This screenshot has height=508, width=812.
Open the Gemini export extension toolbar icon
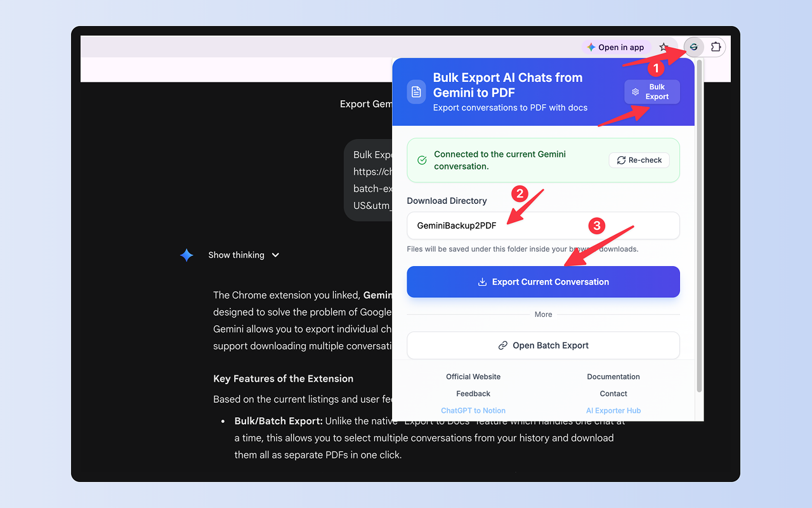point(694,47)
